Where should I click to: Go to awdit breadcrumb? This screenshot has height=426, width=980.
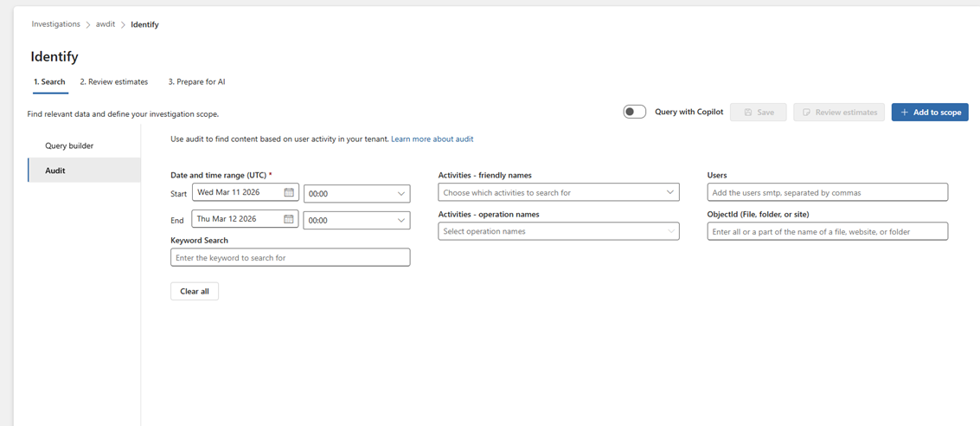[106, 24]
